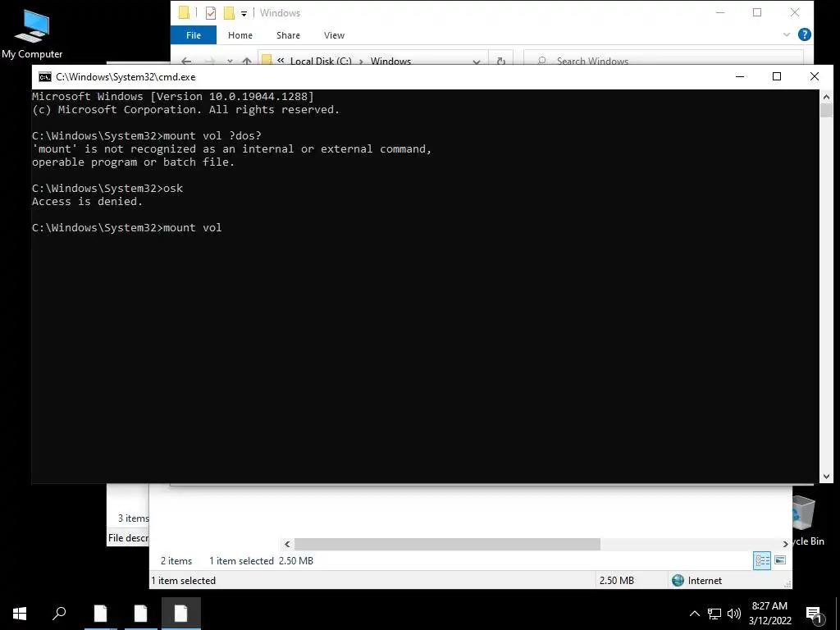This screenshot has width=840, height=630.
Task: Switch to the View ribbon tab
Action: coord(334,35)
